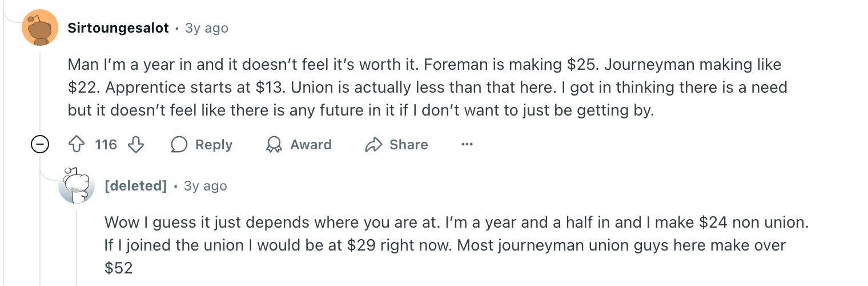Click the thread line beneath deleted user's avatar
Viewport: 868px width, 286px height.
click(77, 246)
